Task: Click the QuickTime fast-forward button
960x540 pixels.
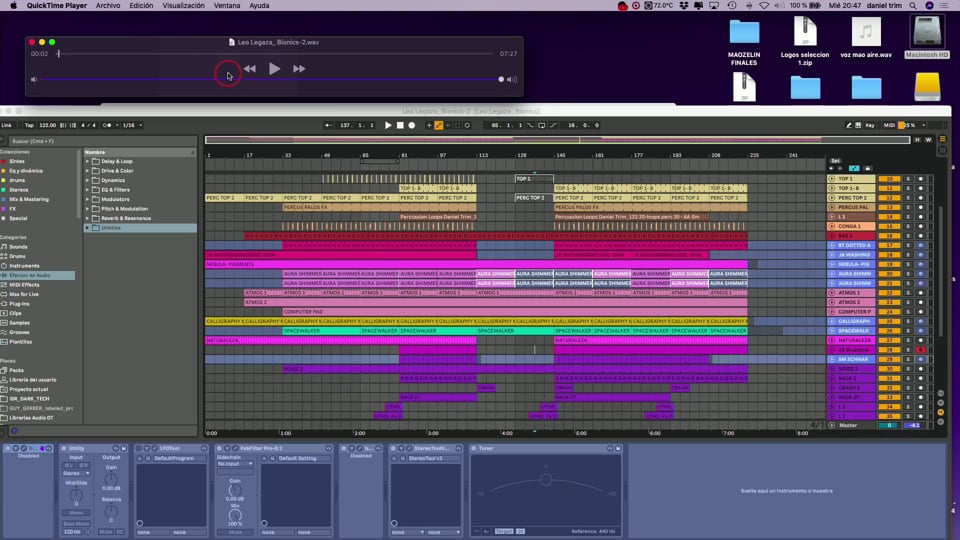Action: [299, 69]
